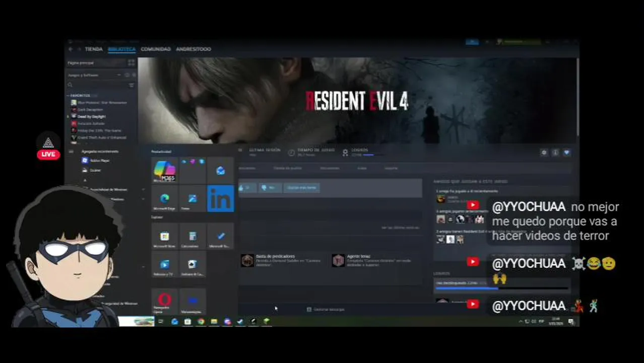Open the Start menu hamburger icon
Viewport: 644px width, 363px height.
pos(71,151)
